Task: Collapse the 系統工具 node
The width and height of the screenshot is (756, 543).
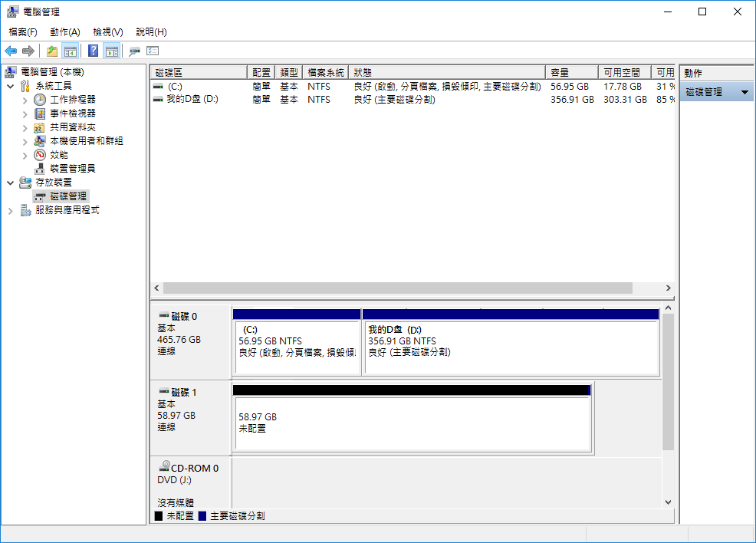Action: tap(11, 87)
